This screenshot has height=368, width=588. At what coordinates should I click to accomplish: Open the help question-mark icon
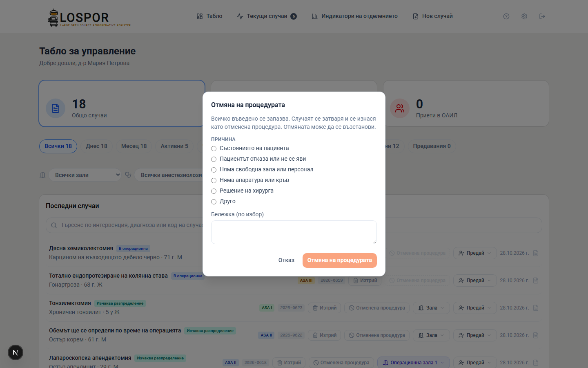[506, 16]
